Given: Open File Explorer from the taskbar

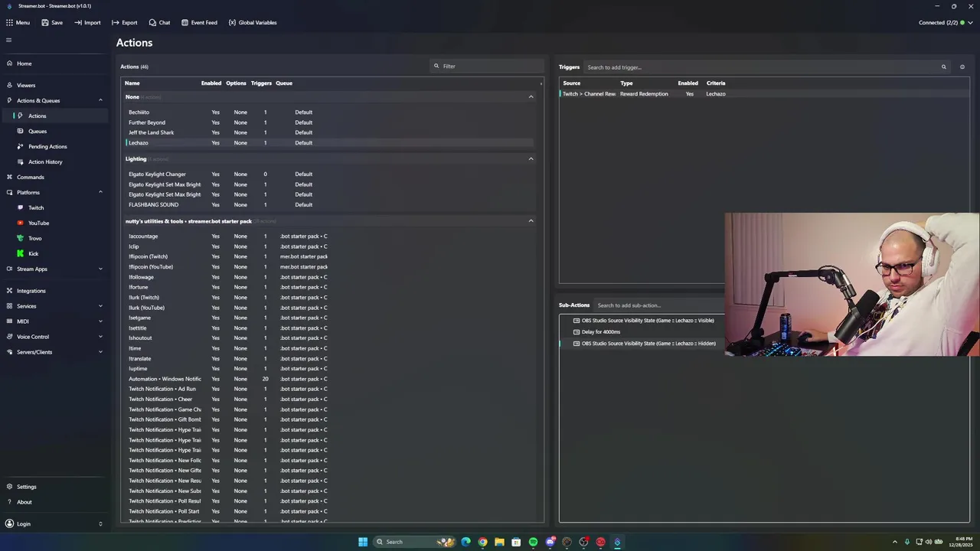Looking at the screenshot, I should (x=499, y=542).
